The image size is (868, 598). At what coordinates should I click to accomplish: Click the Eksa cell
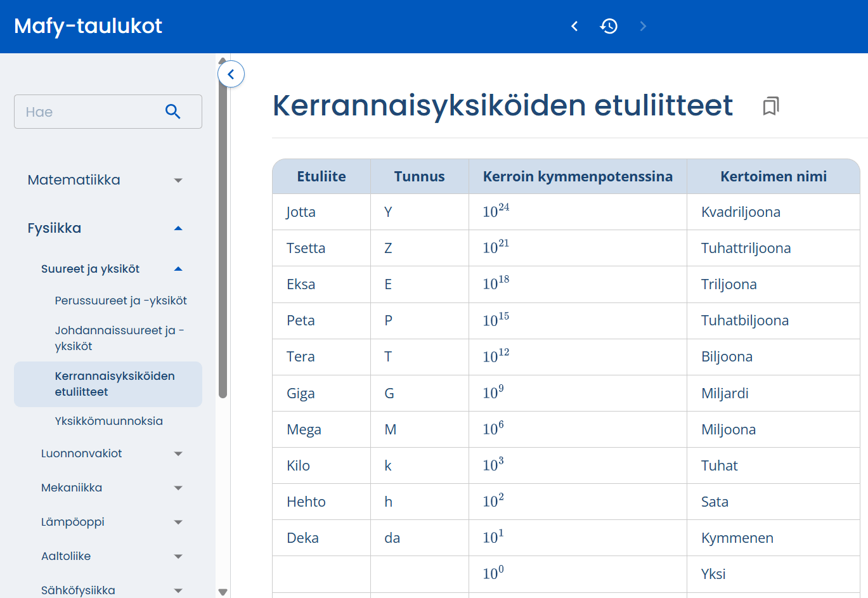[321, 284]
